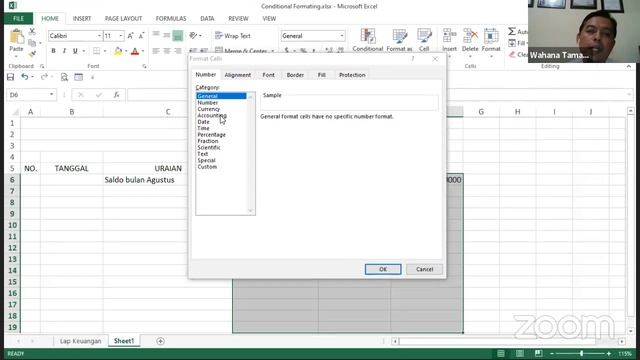640x360 pixels.
Task: Toggle Italic formatting
Action: click(x=64, y=51)
